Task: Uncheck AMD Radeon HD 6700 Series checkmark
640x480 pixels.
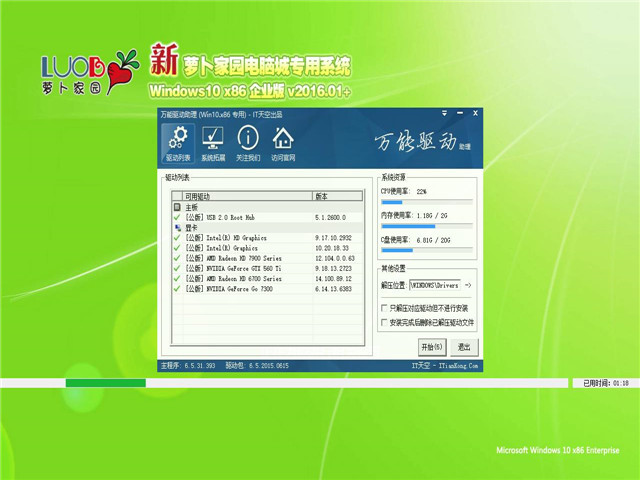Action: click(x=177, y=278)
